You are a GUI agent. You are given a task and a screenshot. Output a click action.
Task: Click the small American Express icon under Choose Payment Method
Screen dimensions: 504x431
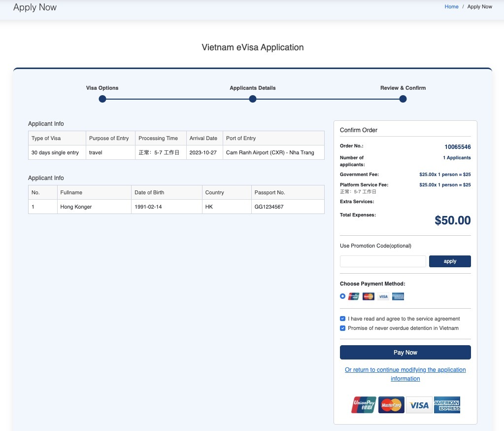click(x=398, y=296)
